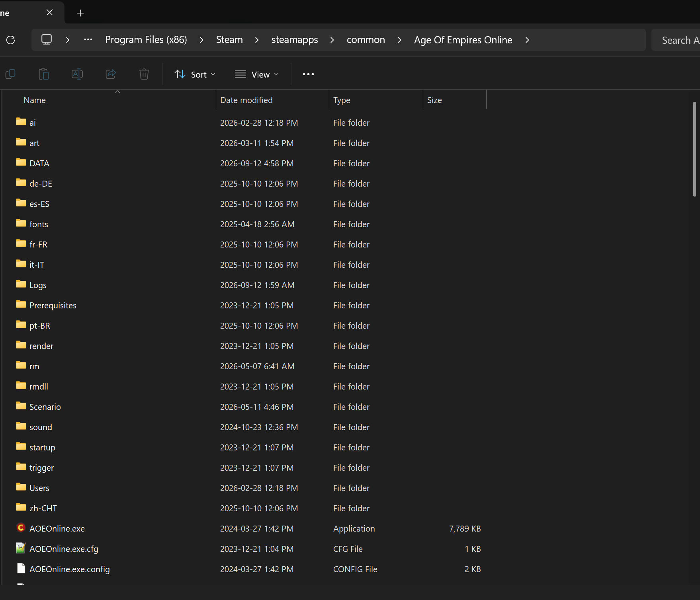Navigate to common breadcrumb

pyautogui.click(x=366, y=40)
